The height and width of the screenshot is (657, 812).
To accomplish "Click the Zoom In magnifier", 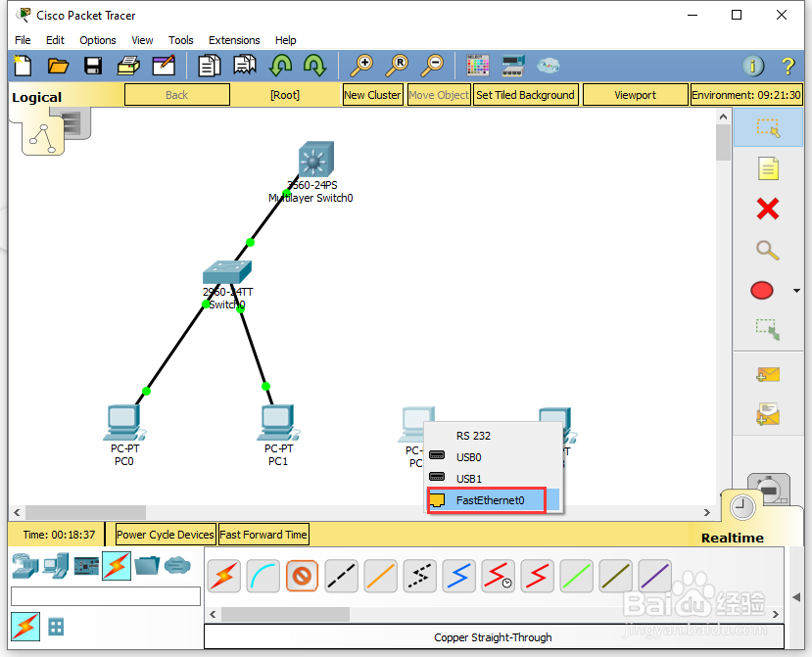I will [361, 66].
